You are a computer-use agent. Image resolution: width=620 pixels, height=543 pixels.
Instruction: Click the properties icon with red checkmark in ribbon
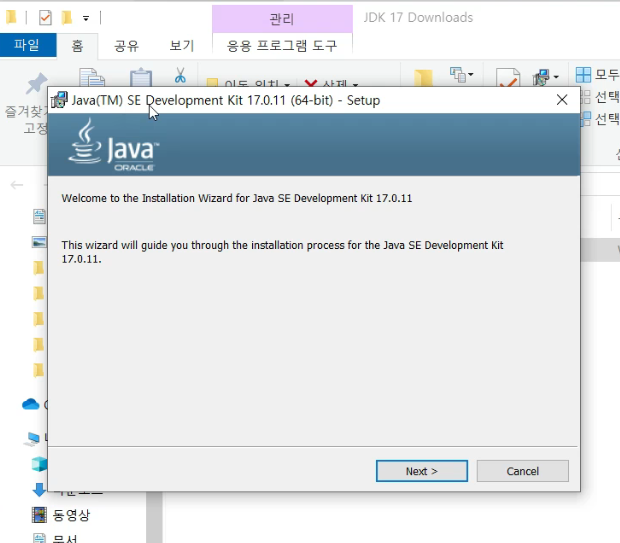coord(508,77)
